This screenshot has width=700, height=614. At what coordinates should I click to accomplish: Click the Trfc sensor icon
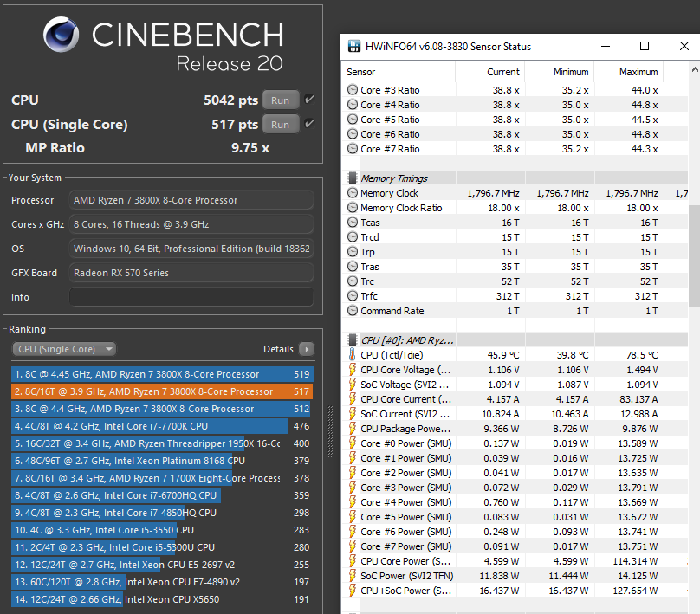click(x=353, y=296)
